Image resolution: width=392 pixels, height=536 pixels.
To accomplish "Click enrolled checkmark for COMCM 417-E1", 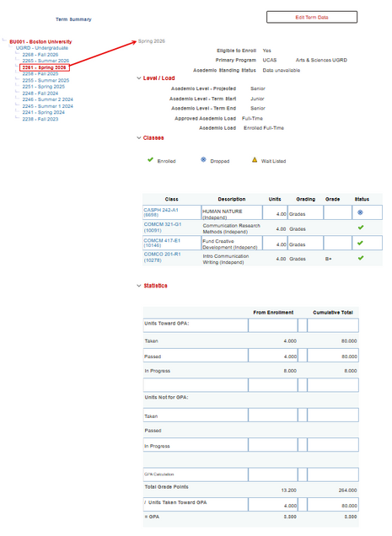I will (x=360, y=243).
